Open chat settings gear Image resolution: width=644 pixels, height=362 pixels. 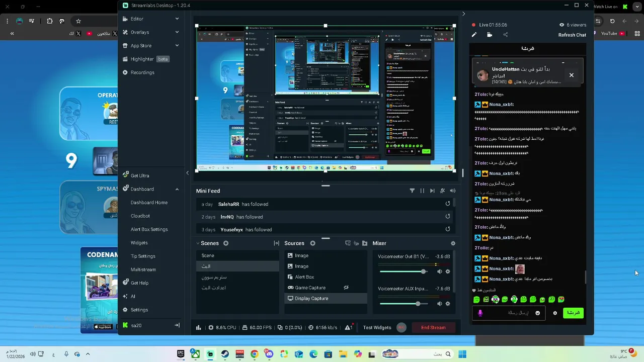pos(555,313)
